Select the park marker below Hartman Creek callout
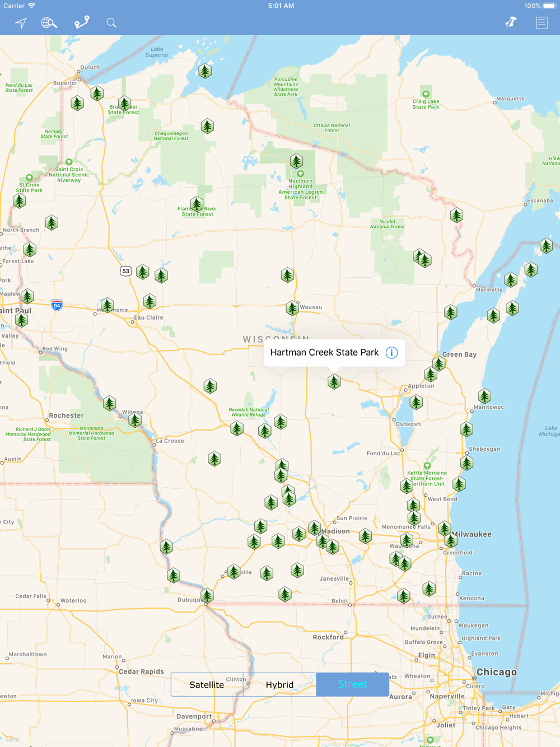560x747 pixels. pyautogui.click(x=334, y=381)
